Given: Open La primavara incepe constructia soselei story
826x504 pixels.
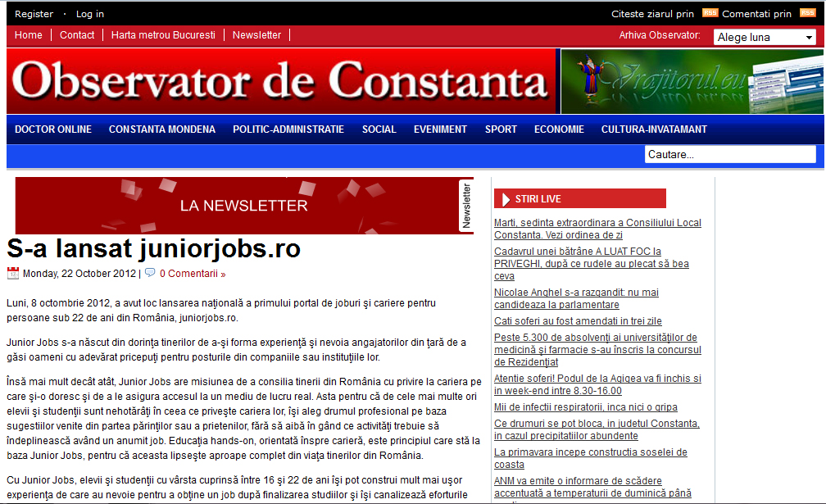Looking at the screenshot, I should [x=591, y=458].
